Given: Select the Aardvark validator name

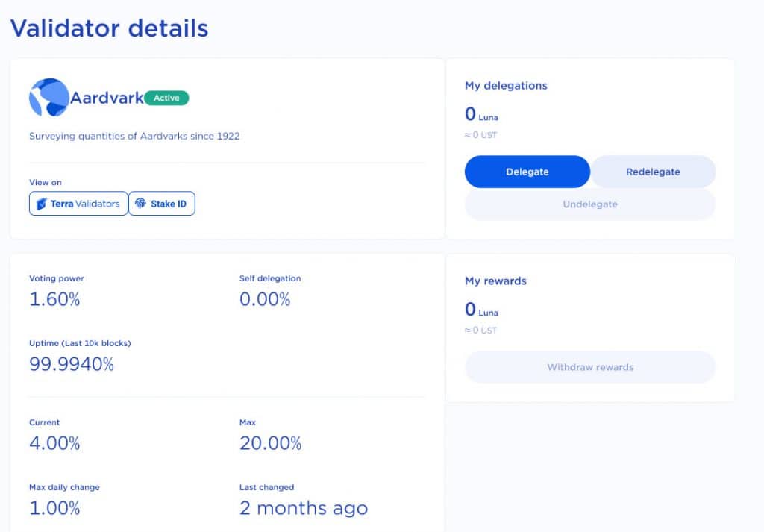Looking at the screenshot, I should click(x=107, y=98).
